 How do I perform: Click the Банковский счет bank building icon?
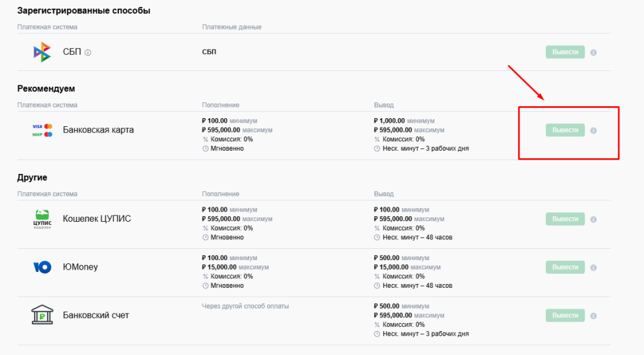point(42,315)
